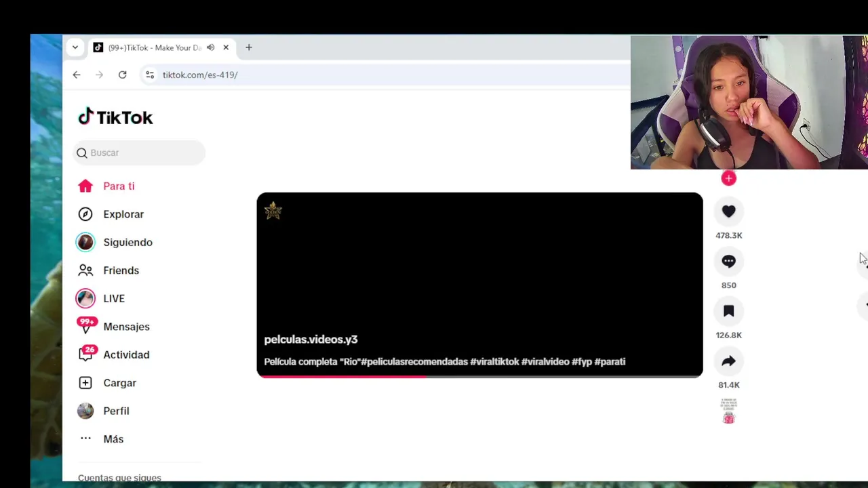Open the Mensajes section
This screenshot has height=488, width=868.
(x=126, y=327)
